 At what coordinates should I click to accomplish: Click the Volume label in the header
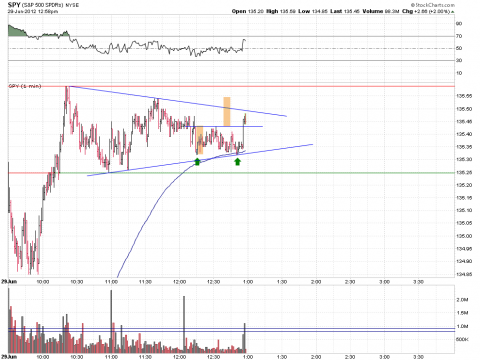point(373,11)
